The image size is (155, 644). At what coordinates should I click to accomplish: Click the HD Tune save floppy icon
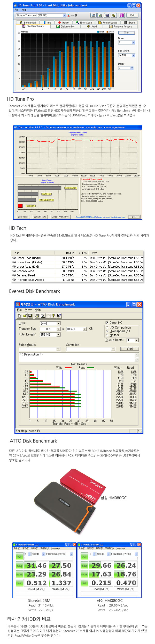click(x=107, y=15)
